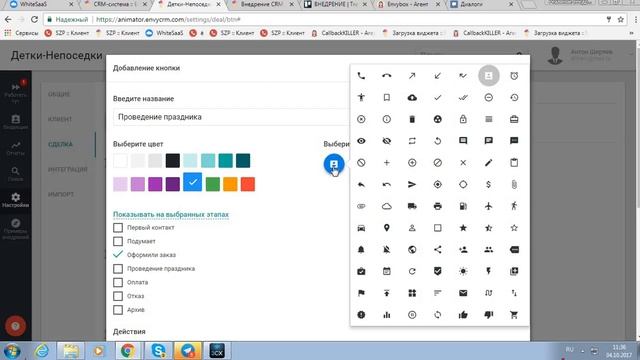640x360 pixels.
Task: Open the Настройки sidebar section
Action: pyautogui.click(x=16, y=200)
